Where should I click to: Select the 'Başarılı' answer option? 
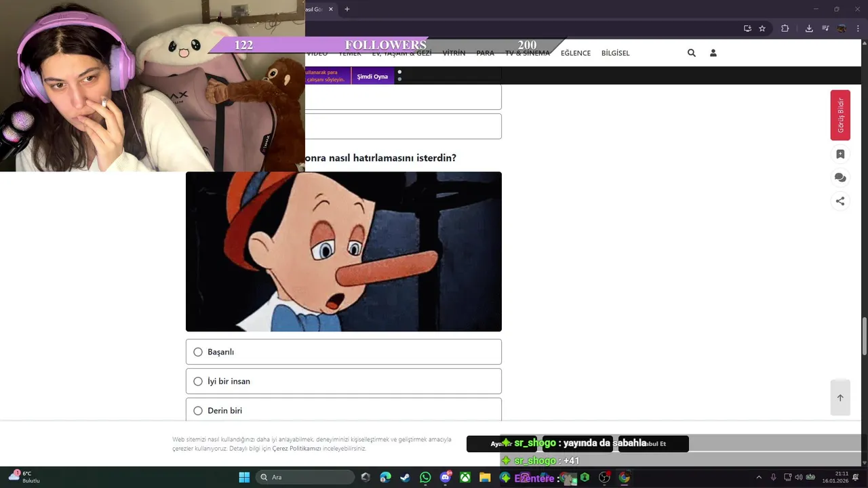344,352
